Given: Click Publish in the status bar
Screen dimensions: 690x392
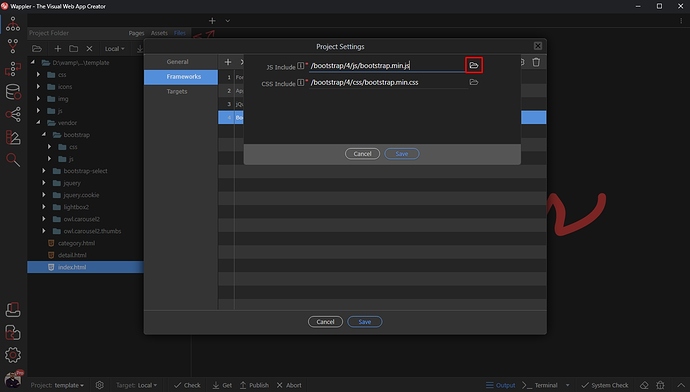Looking at the screenshot, I should 254,385.
